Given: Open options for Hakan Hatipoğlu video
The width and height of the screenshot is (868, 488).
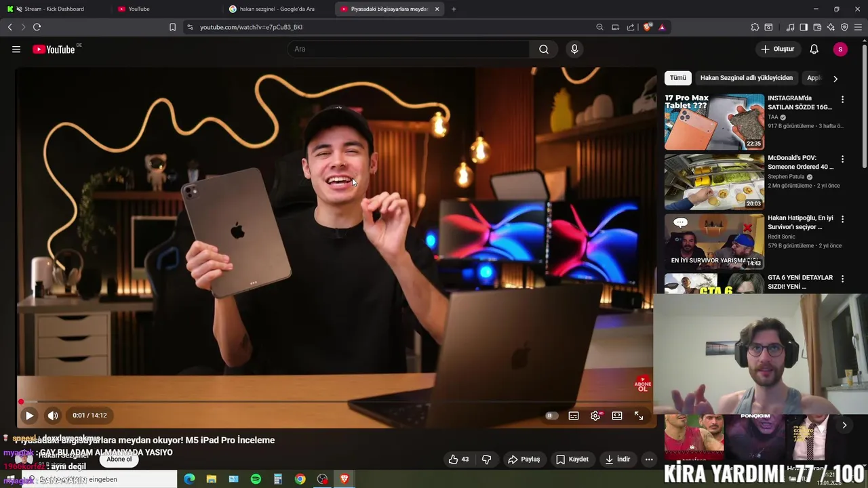Looking at the screenshot, I should (x=842, y=219).
